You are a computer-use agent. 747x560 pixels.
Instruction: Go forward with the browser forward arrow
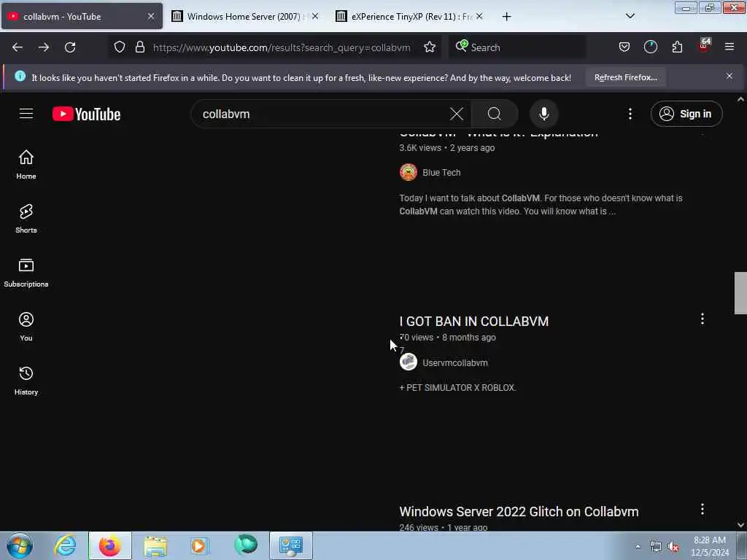point(44,47)
